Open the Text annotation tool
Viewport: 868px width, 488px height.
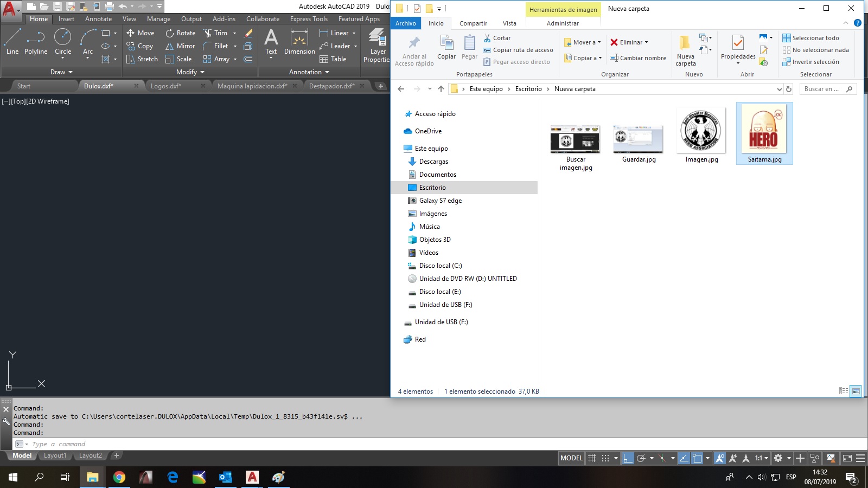(x=271, y=42)
